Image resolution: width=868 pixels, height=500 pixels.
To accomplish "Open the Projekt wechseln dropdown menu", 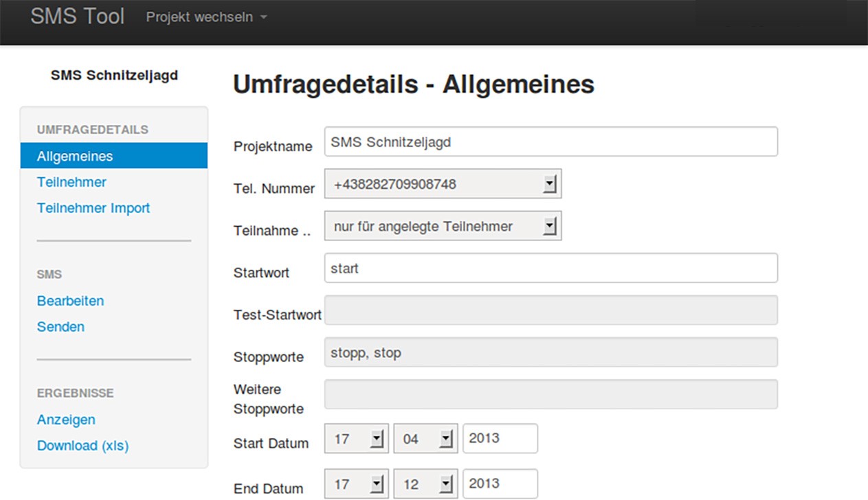I will (206, 17).
